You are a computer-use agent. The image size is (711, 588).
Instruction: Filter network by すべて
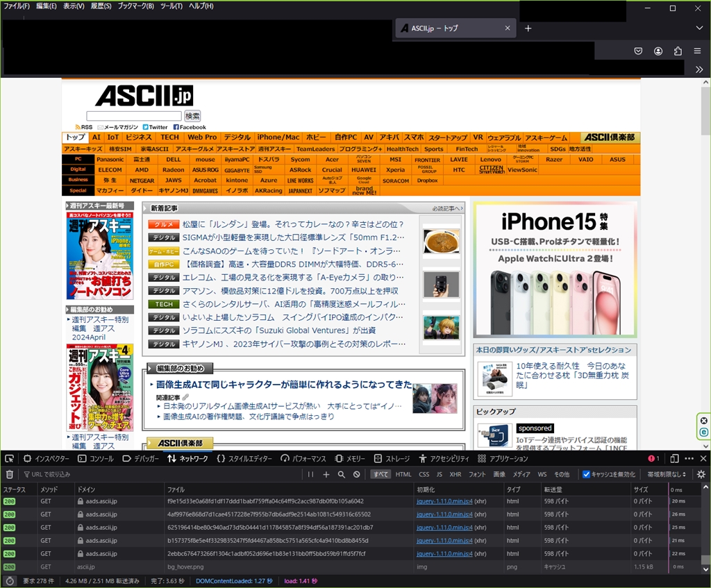pos(381,474)
